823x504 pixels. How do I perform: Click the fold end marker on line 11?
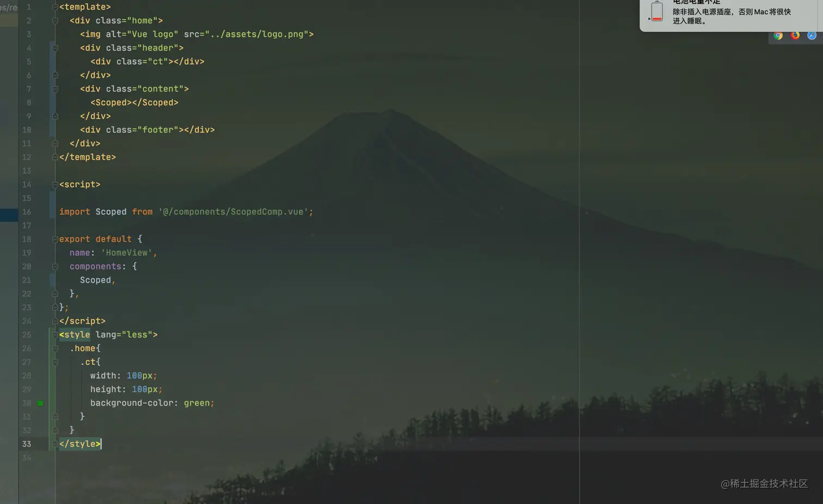(55, 144)
